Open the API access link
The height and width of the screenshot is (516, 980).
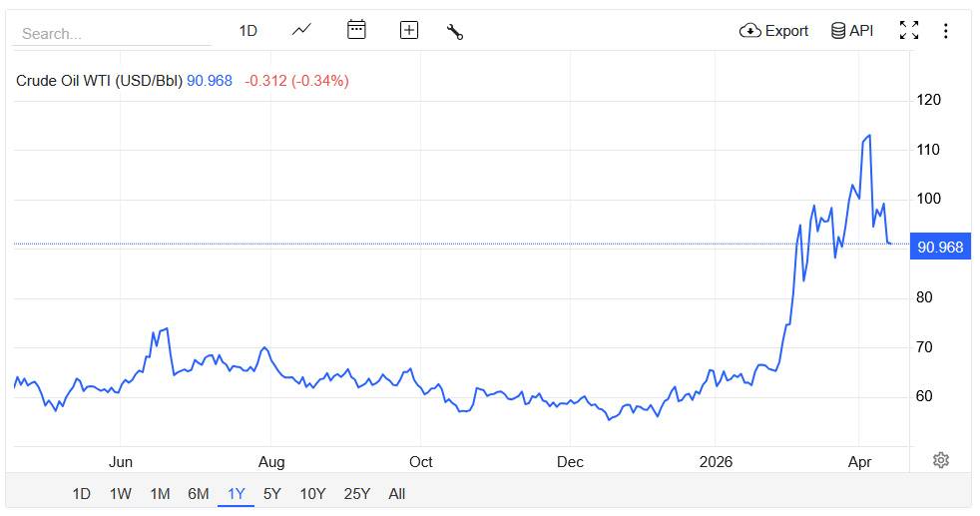click(852, 31)
